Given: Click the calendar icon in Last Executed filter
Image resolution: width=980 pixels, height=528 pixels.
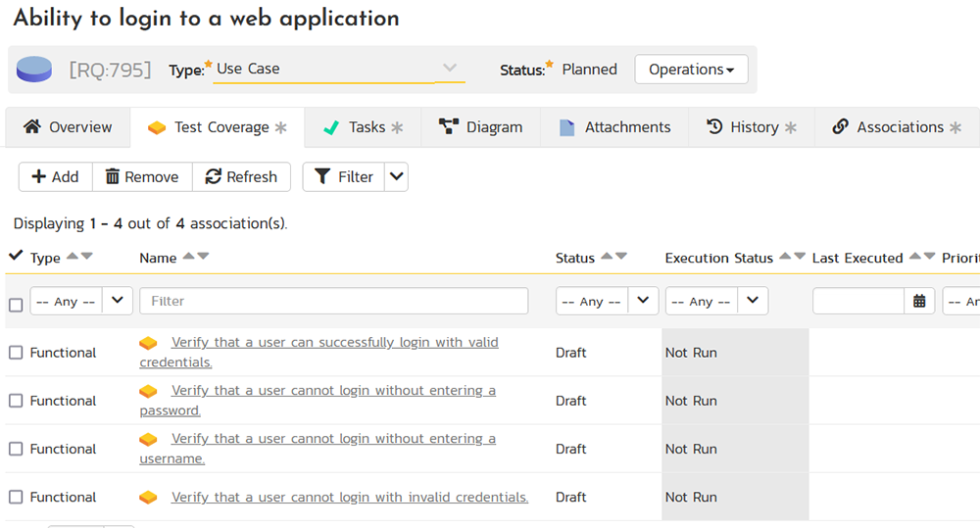Looking at the screenshot, I should point(919,302).
